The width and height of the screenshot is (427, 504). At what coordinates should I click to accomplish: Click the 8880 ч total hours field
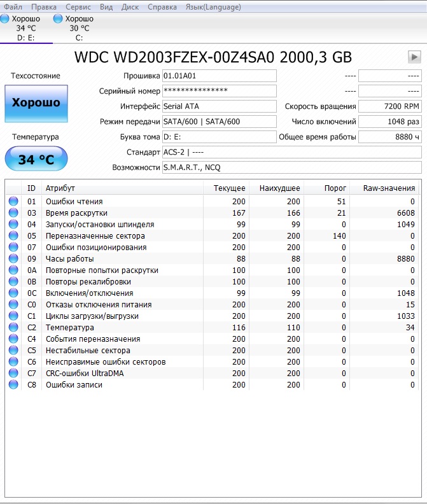(390, 137)
